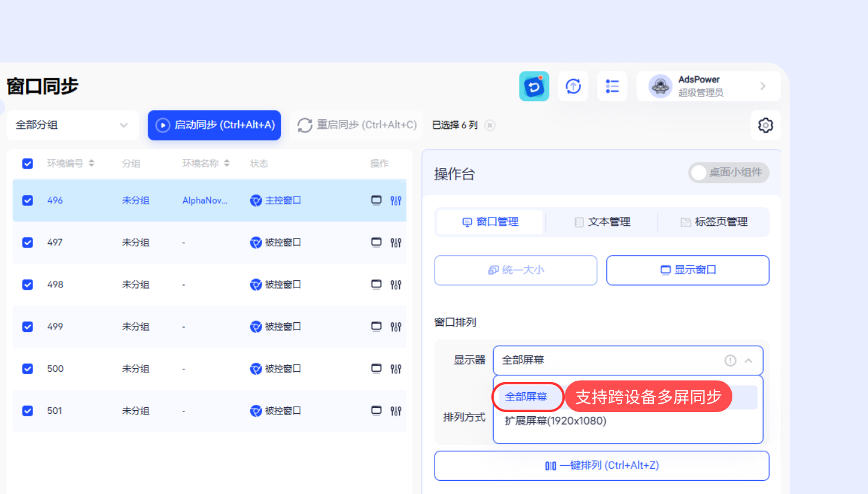Open sync settings sliders icon for row 496

pos(396,201)
